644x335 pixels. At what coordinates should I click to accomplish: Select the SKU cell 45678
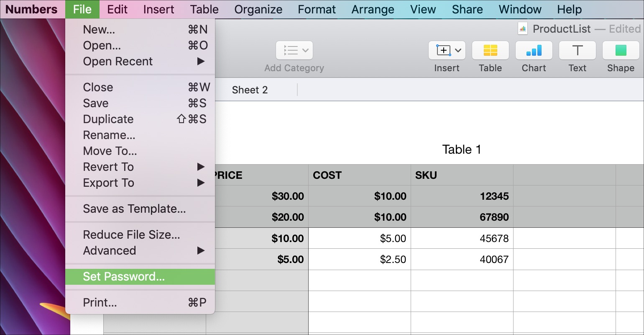[x=462, y=238]
